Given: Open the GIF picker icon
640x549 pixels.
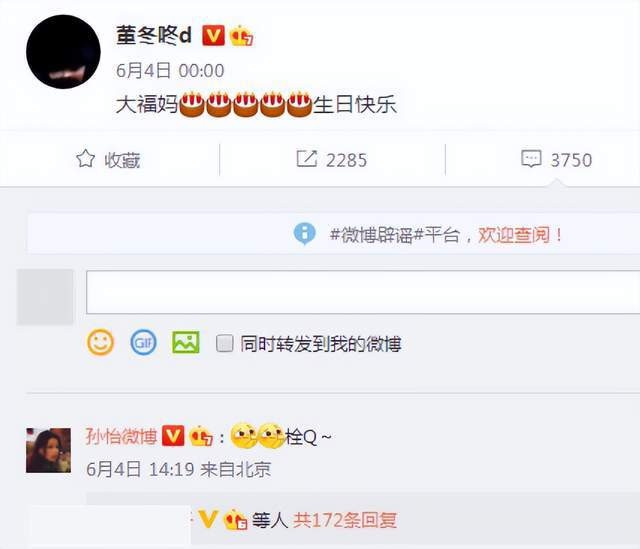Looking at the screenshot, I should coord(143,342).
